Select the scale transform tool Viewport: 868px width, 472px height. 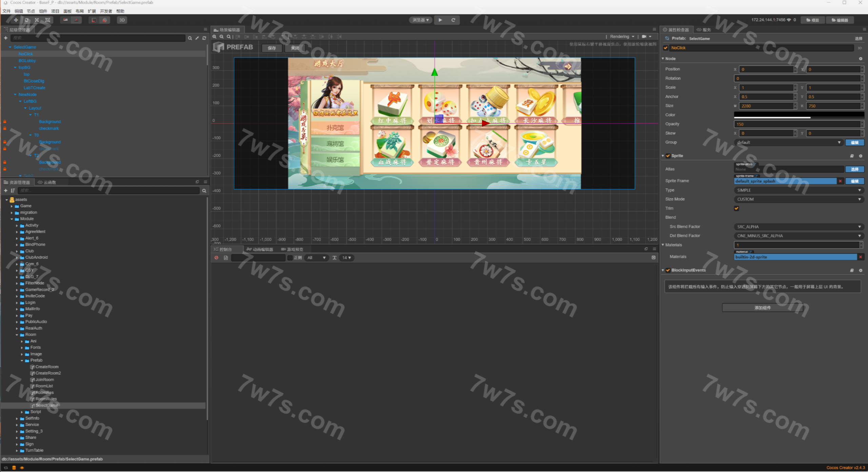click(x=37, y=20)
